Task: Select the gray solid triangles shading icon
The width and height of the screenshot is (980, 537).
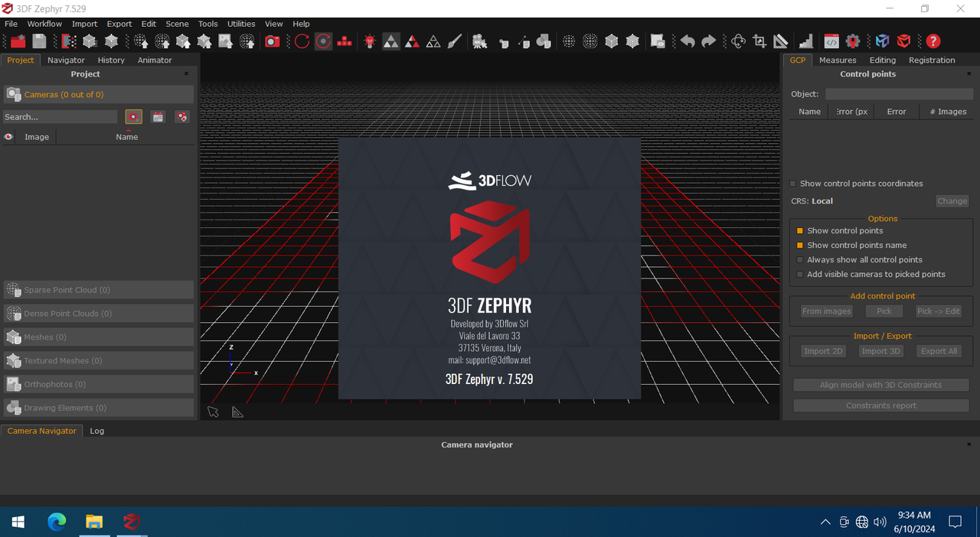Action: (391, 41)
